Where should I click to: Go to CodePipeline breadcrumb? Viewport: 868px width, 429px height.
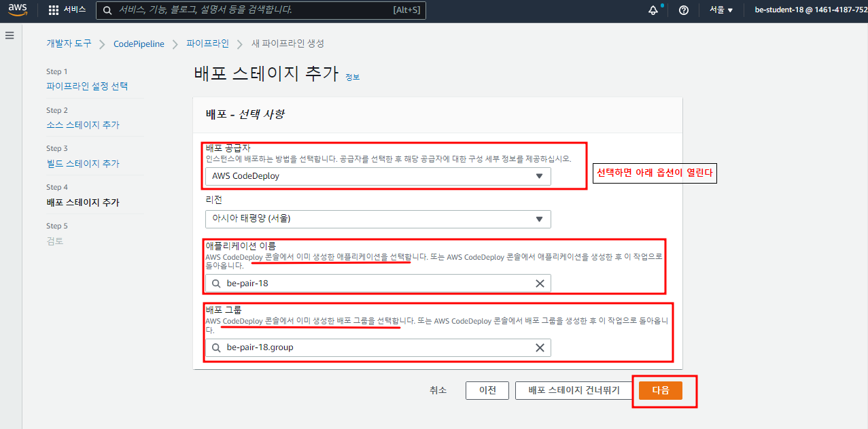(x=139, y=44)
